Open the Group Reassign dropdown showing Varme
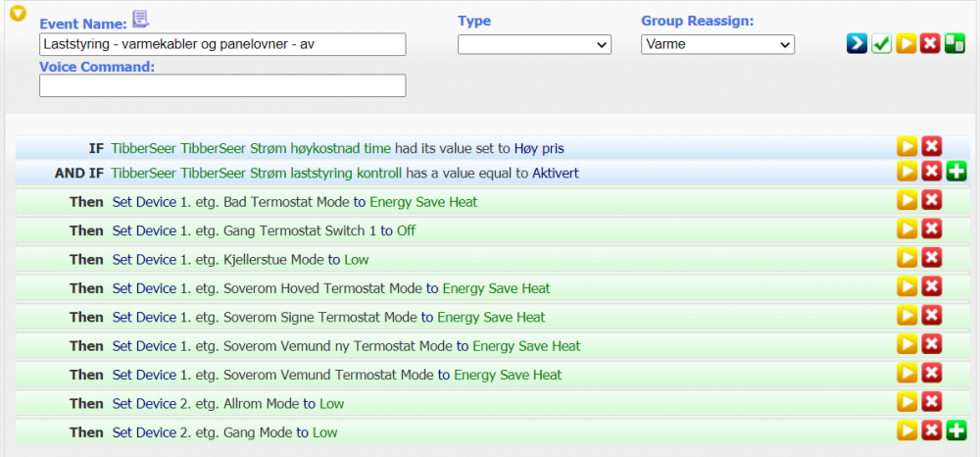This screenshot has width=980, height=457. coord(717,45)
